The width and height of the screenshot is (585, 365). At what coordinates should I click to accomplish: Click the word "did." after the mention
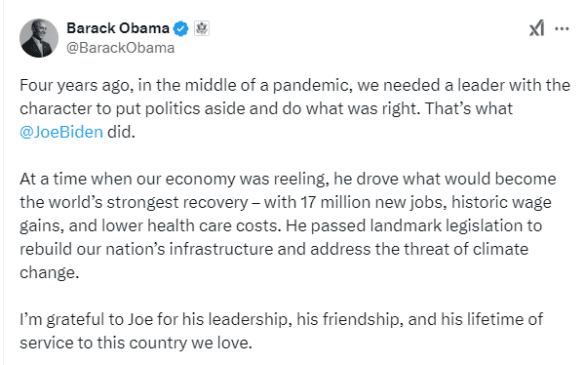[x=121, y=132]
